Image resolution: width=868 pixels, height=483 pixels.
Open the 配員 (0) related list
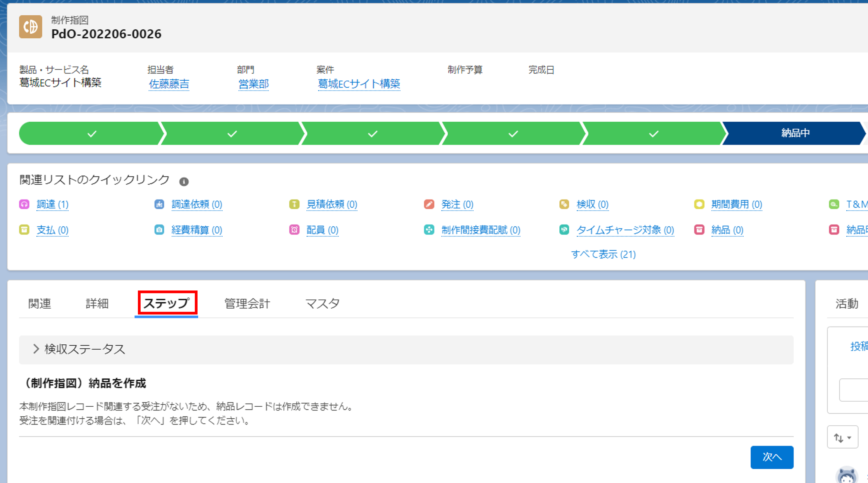click(323, 230)
